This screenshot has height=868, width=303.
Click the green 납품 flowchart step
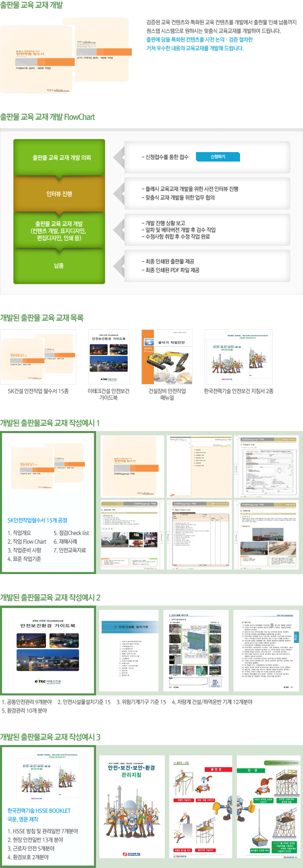(x=59, y=266)
